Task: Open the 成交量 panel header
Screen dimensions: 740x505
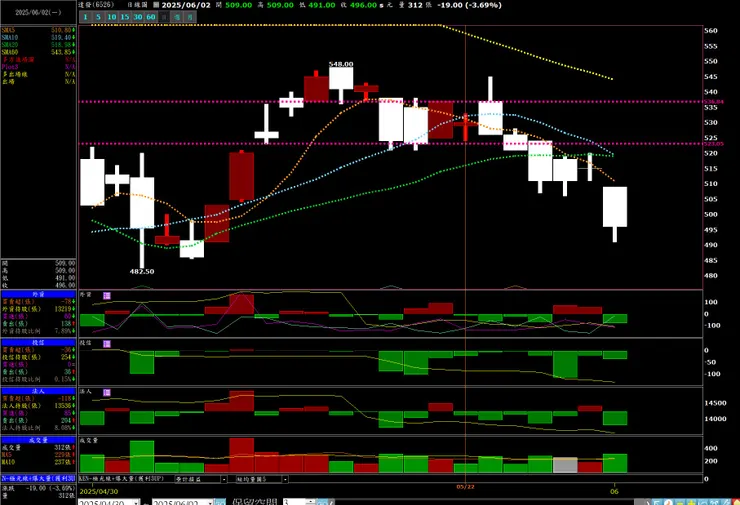Action: click(x=38, y=440)
